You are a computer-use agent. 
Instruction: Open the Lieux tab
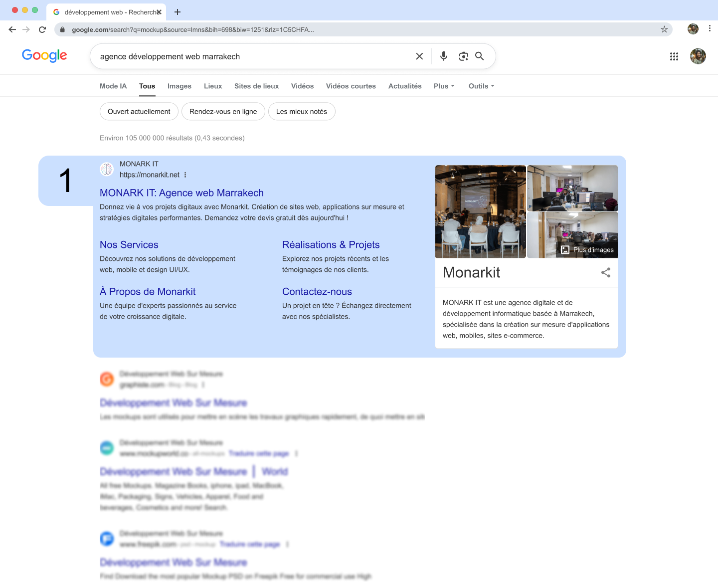pyautogui.click(x=213, y=86)
